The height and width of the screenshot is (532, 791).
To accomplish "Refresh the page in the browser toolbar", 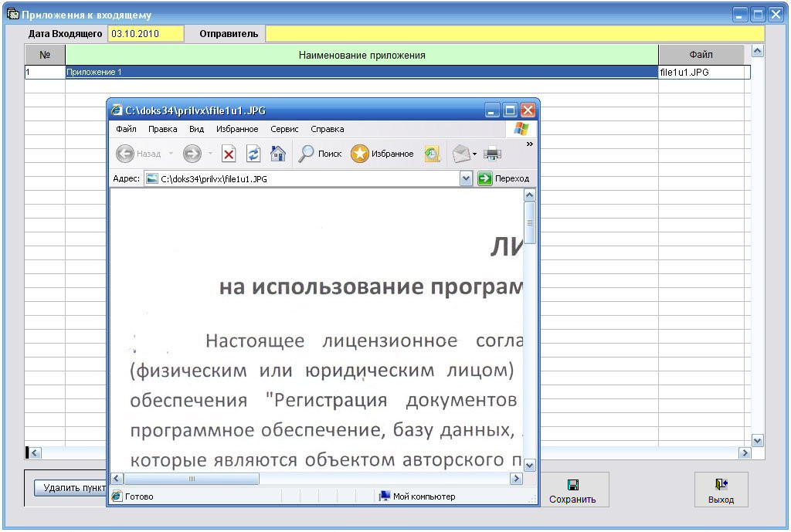I will [253, 154].
